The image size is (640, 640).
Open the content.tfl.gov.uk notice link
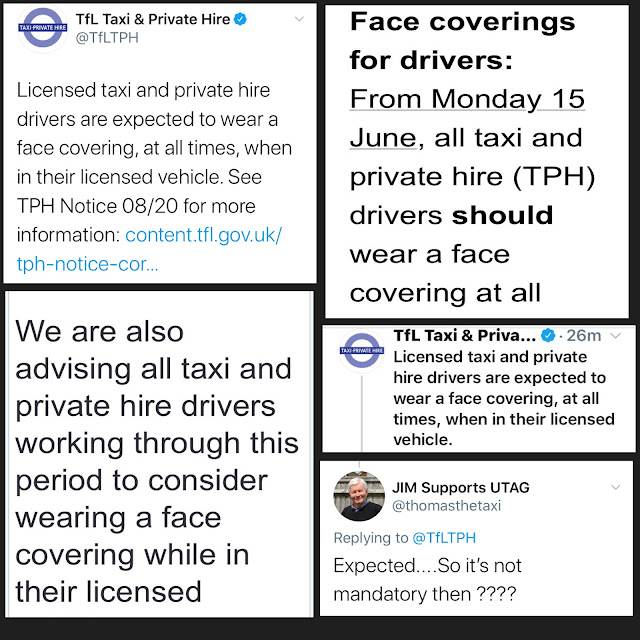click(x=149, y=249)
